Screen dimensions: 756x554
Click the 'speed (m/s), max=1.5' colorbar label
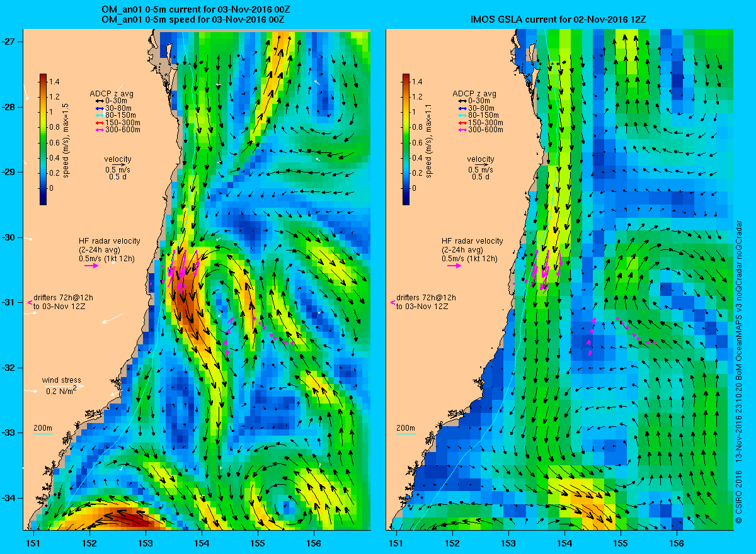pyautogui.click(x=66, y=140)
